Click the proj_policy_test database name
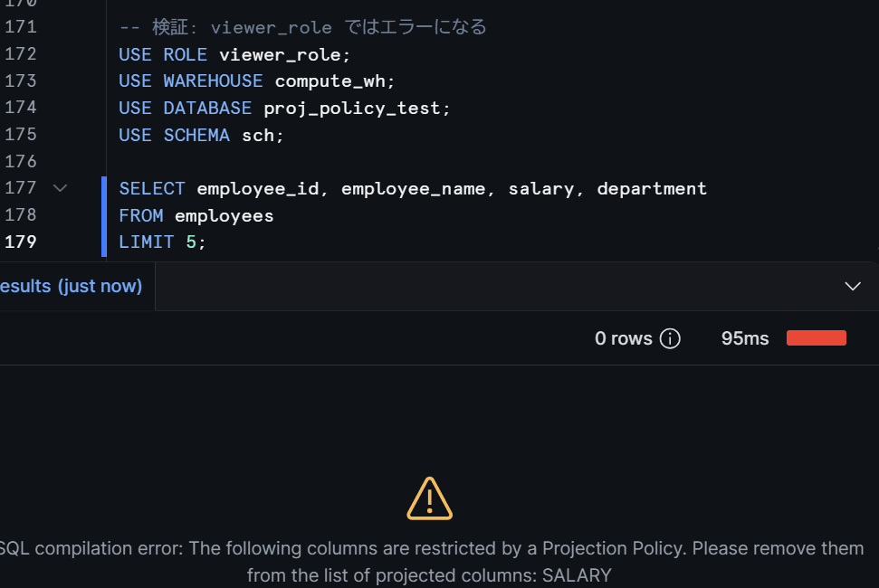The height and width of the screenshot is (588, 879). (x=352, y=108)
